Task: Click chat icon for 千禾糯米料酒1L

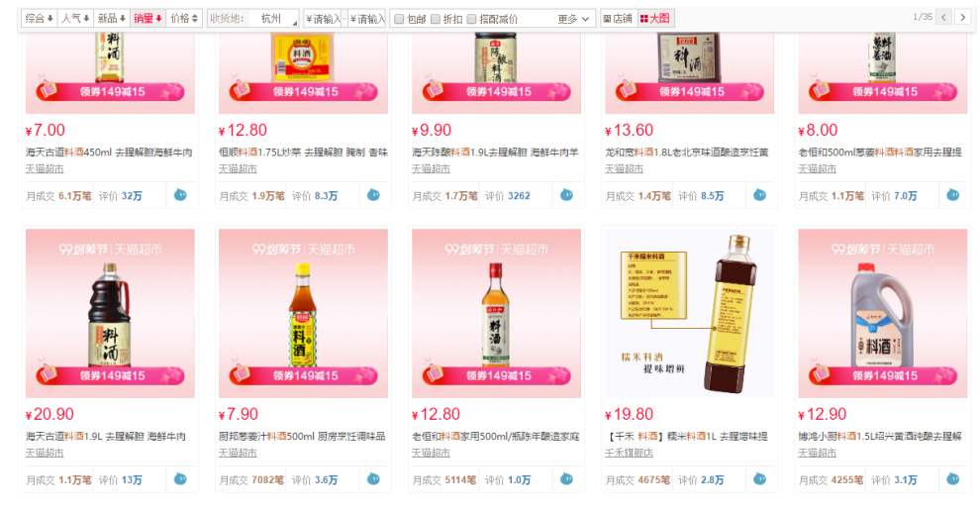Action: click(x=759, y=479)
